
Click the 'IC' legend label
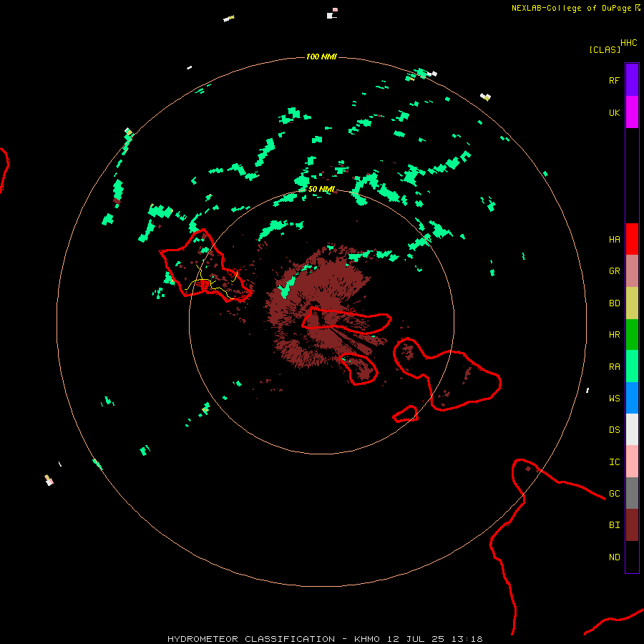[x=614, y=462]
